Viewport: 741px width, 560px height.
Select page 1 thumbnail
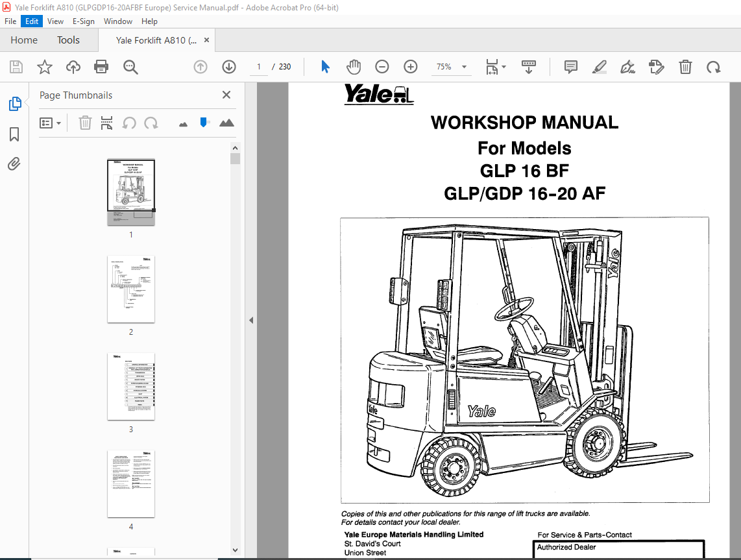click(x=131, y=192)
